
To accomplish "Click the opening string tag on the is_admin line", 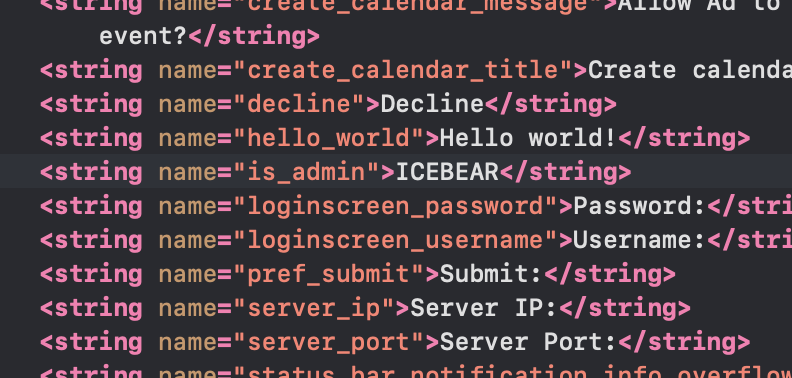I will tap(91, 172).
